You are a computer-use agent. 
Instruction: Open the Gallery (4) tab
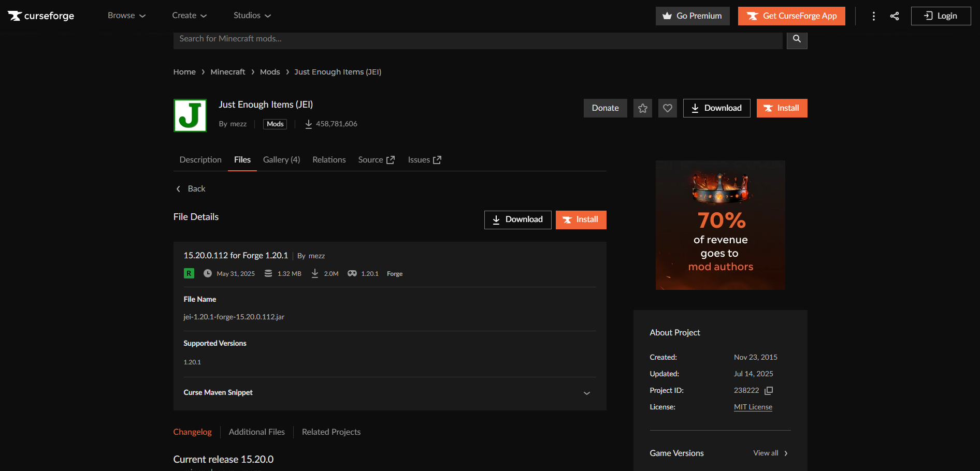coord(281,160)
